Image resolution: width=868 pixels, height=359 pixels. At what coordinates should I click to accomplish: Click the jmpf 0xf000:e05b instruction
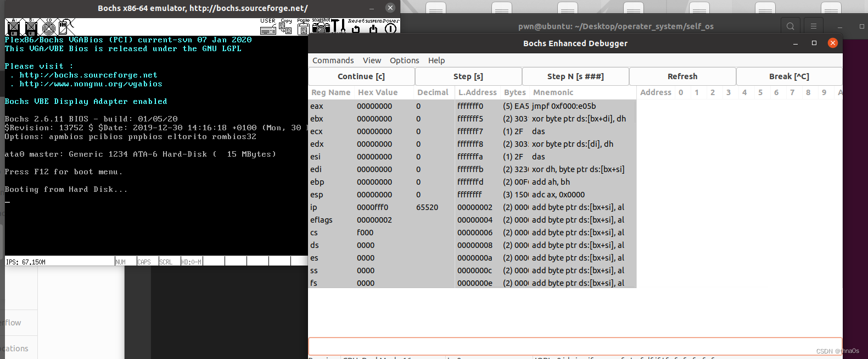tap(563, 106)
